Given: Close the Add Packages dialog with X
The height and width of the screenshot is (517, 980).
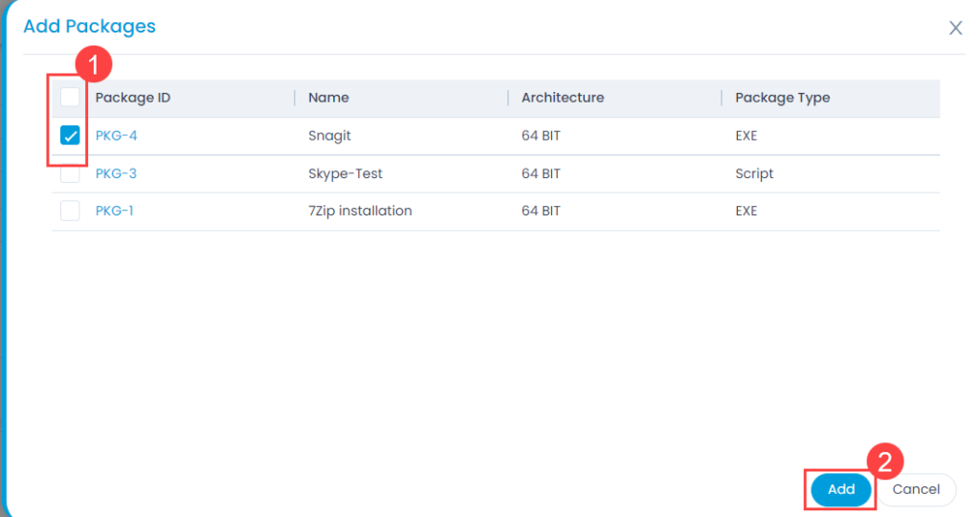Looking at the screenshot, I should (955, 28).
